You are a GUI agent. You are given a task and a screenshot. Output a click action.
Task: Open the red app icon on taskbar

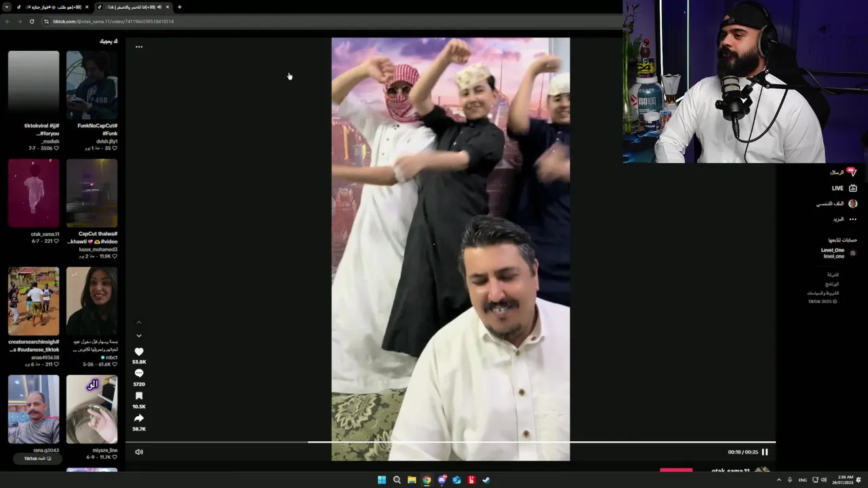click(471, 480)
